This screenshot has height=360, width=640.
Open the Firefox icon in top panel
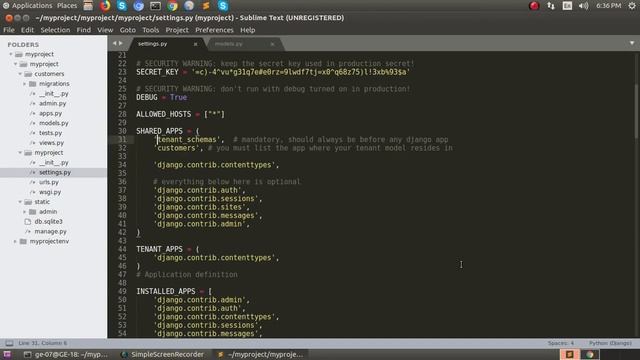pos(105,6)
